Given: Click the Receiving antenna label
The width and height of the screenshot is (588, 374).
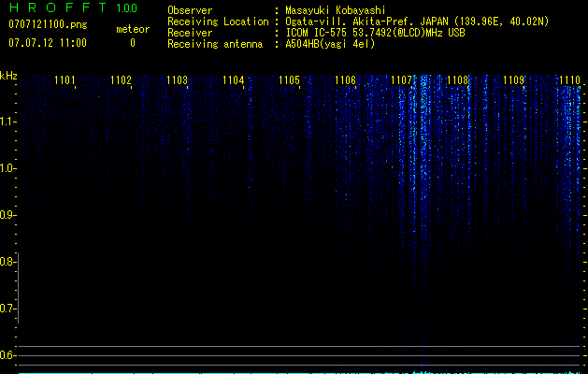Looking at the screenshot, I should pyautogui.click(x=215, y=44).
